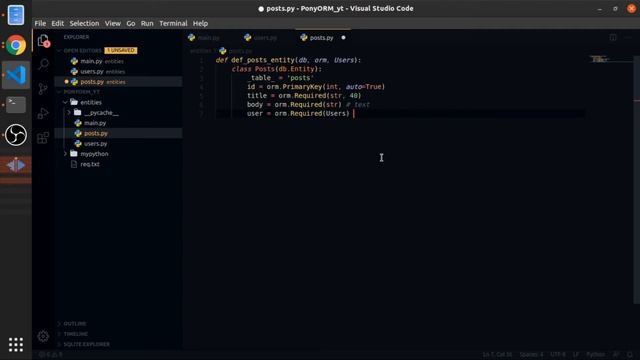Click cursor position indicator in status bar
The height and width of the screenshot is (360, 640).
point(497,354)
